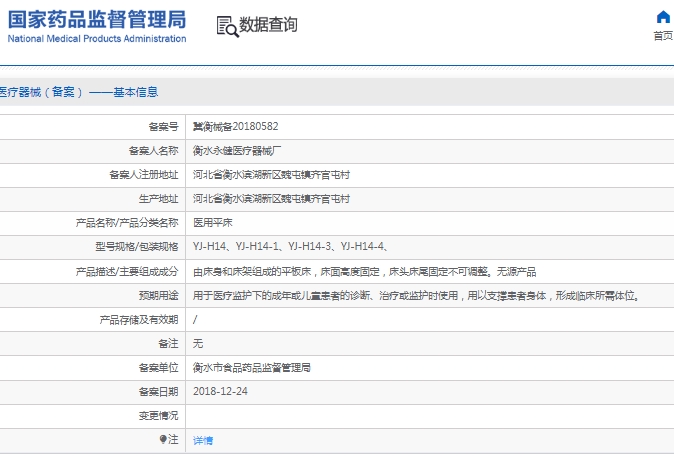The image size is (674, 461).
Task: Click the 产品存储及有效期 label
Action: pos(139,320)
